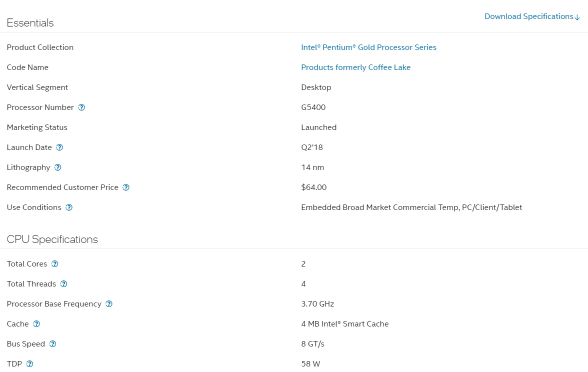
Task: Click help icon next to Recommended Customer Price
Action: pos(126,187)
